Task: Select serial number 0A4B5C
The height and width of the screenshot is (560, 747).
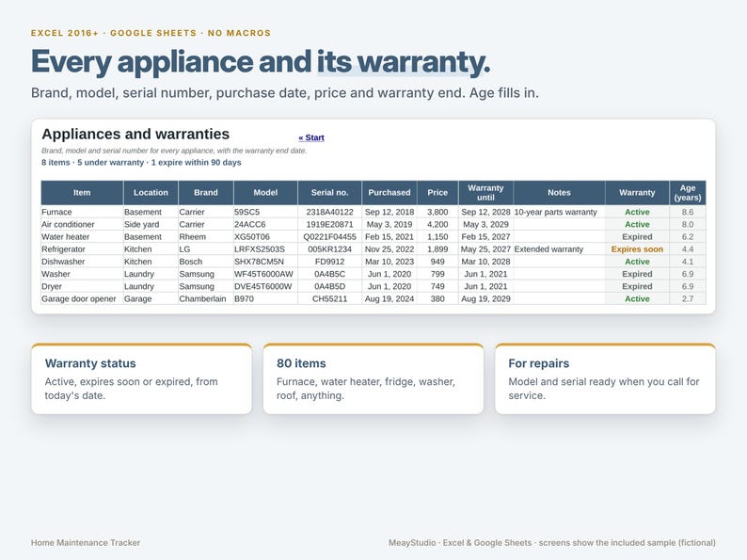Action: pyautogui.click(x=329, y=274)
